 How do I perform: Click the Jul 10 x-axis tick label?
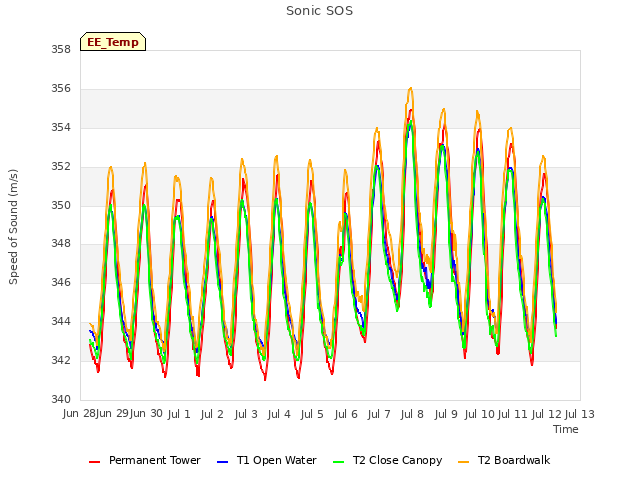480,414
